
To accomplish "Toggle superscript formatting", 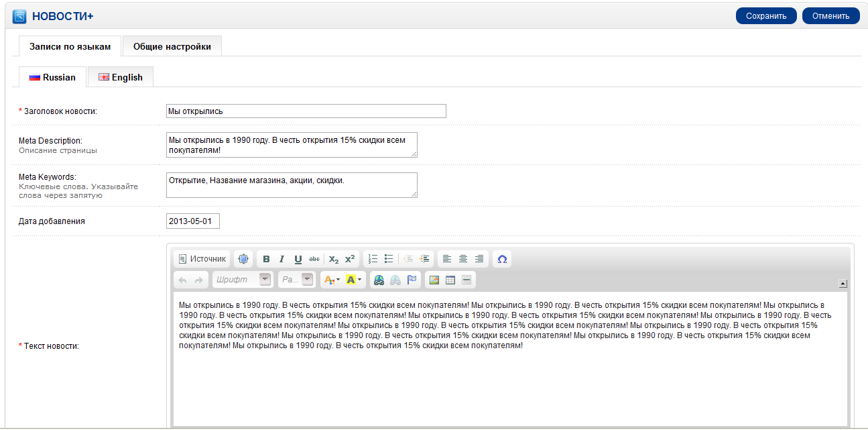I will click(x=350, y=259).
